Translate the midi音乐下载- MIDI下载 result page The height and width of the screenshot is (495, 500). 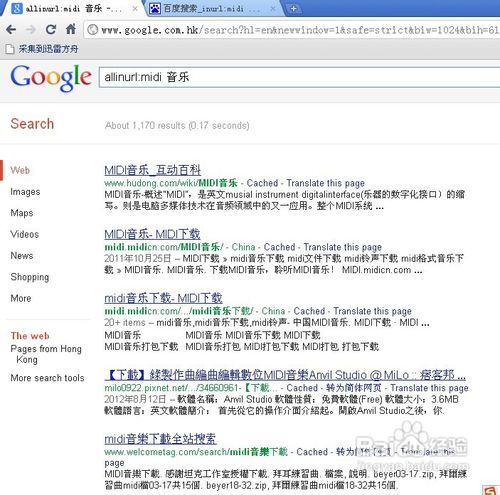click(x=372, y=311)
